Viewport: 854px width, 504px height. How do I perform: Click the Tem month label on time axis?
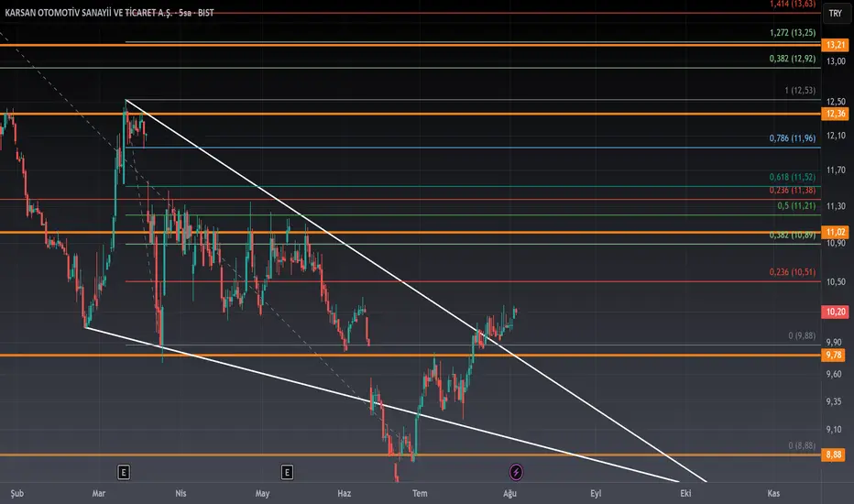click(420, 494)
